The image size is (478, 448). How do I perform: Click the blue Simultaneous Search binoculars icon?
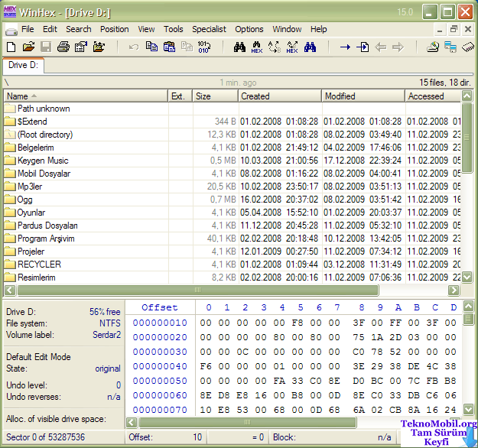(310, 47)
